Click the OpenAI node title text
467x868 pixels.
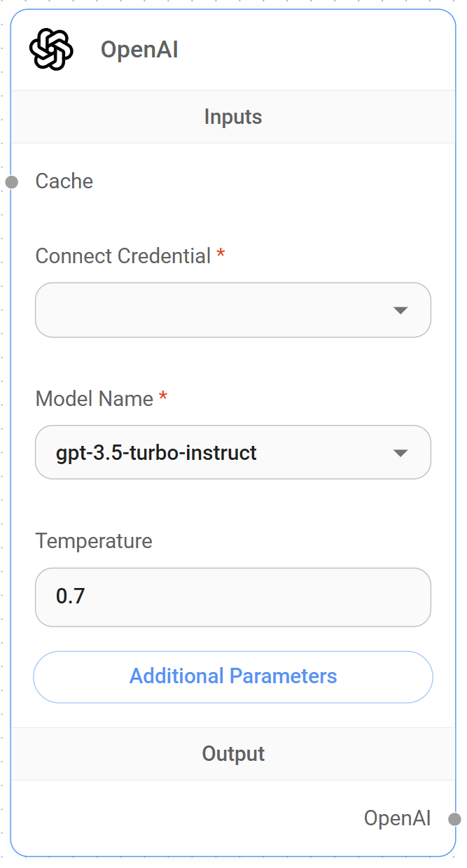[139, 49]
